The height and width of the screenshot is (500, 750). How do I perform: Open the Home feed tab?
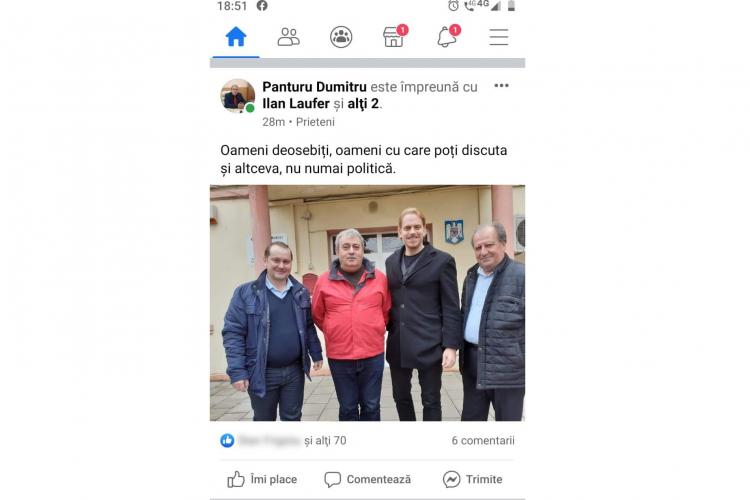(x=236, y=37)
